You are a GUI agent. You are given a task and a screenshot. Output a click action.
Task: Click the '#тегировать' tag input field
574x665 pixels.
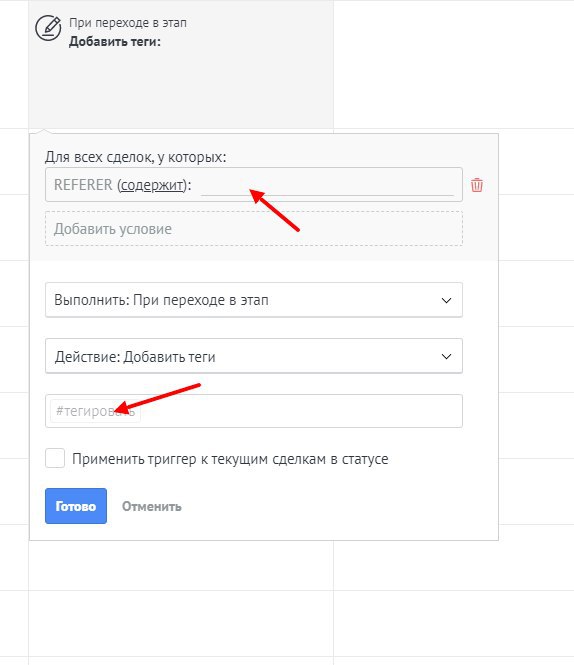coord(254,411)
